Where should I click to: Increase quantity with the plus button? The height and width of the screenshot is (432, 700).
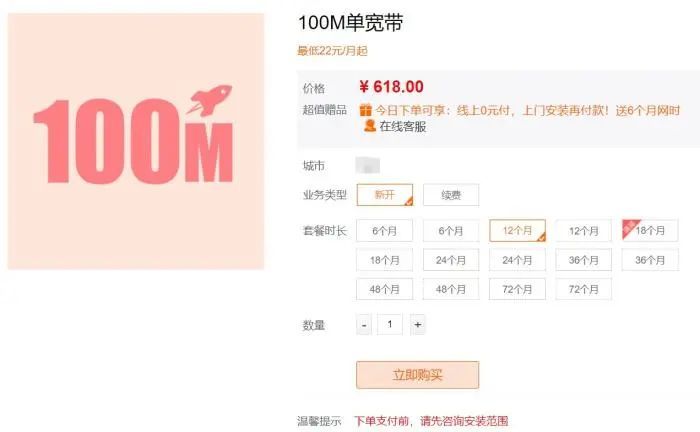click(417, 325)
